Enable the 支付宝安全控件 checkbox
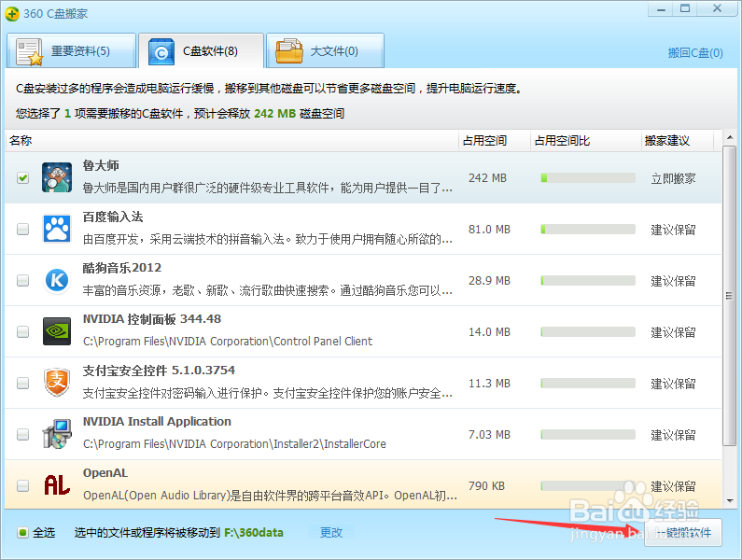742x560 pixels. [x=22, y=383]
